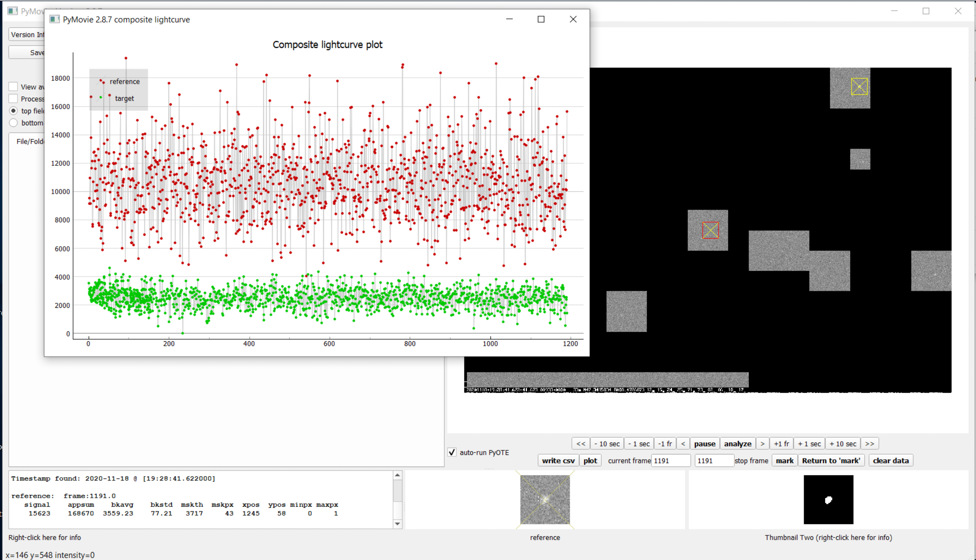Click the pause button
The height and width of the screenshot is (560, 976).
click(704, 444)
